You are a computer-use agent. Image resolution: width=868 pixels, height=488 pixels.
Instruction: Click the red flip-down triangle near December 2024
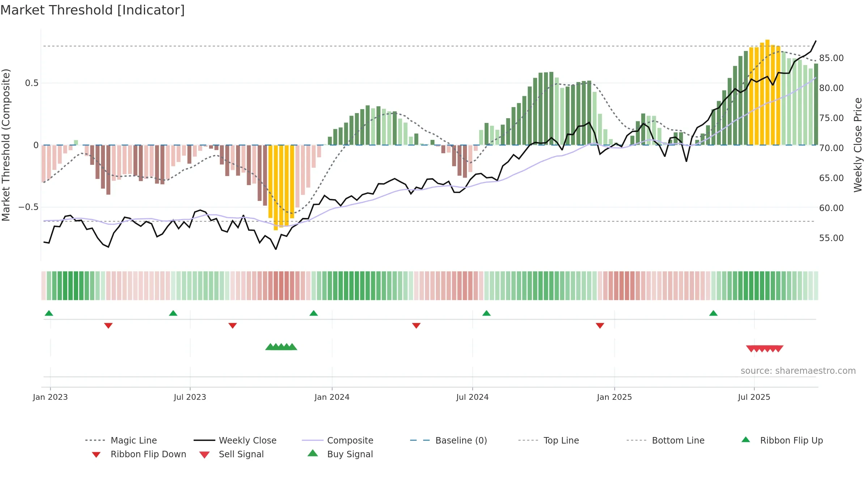pyautogui.click(x=600, y=325)
